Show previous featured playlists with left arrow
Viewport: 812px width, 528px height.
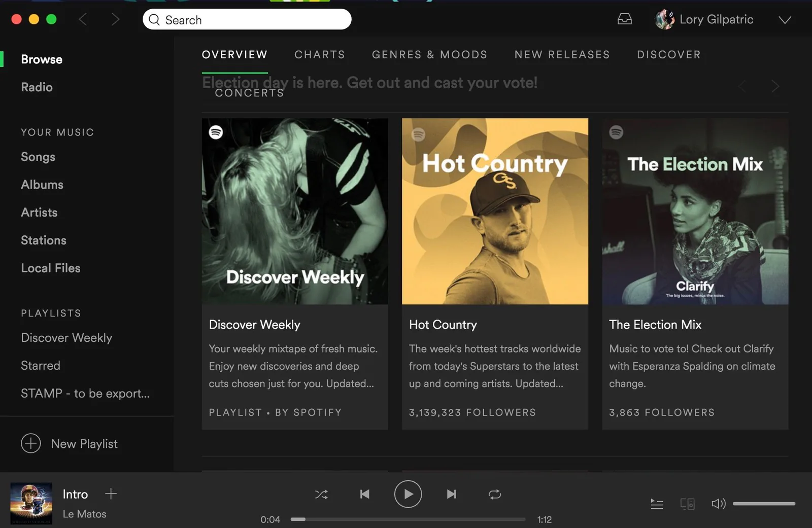742,86
